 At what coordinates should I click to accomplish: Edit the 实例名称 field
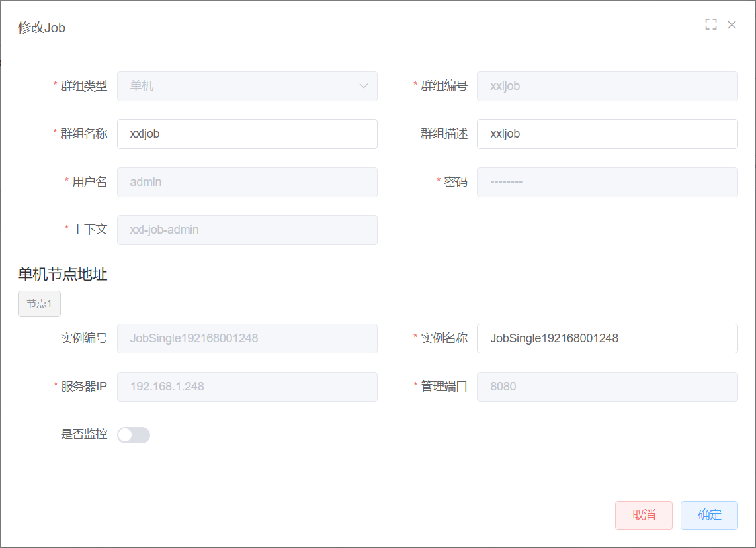click(x=607, y=339)
